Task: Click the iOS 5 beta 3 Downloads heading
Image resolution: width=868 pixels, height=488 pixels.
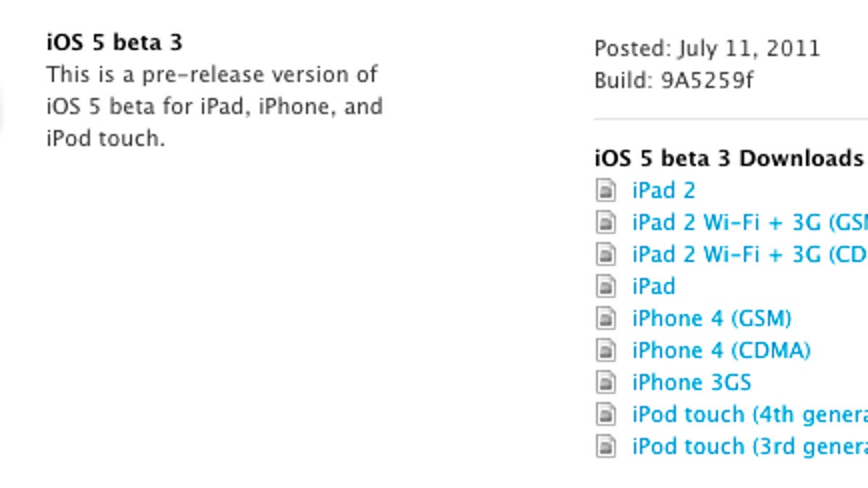Action: coord(726,158)
